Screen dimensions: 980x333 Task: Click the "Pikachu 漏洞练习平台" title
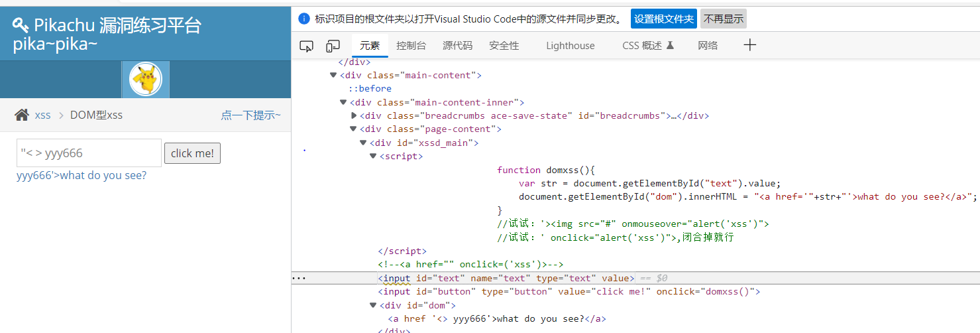coord(117,25)
